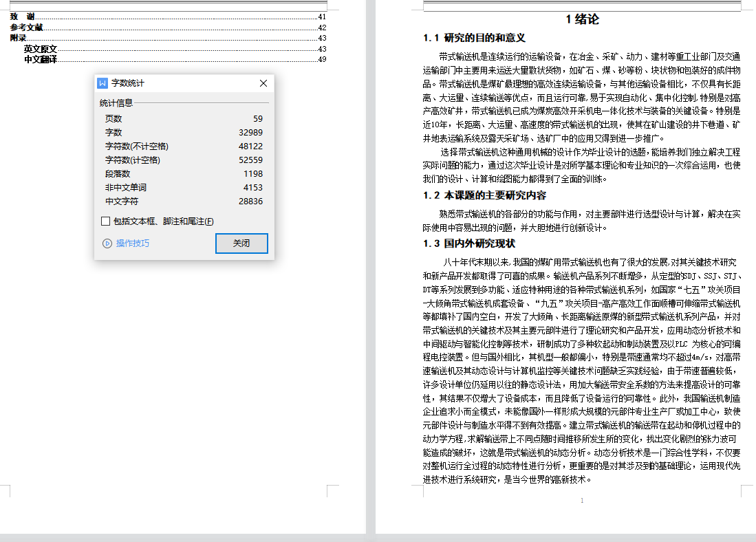Click the heading 1.1 研究的目的和意义
Screen dimensions: 756x542
[x=474, y=38]
